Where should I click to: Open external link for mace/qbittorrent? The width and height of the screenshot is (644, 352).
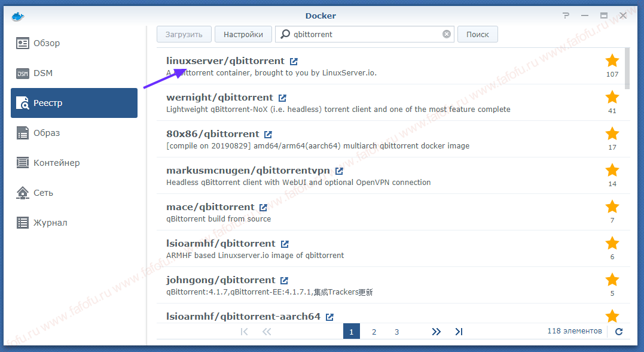click(263, 207)
